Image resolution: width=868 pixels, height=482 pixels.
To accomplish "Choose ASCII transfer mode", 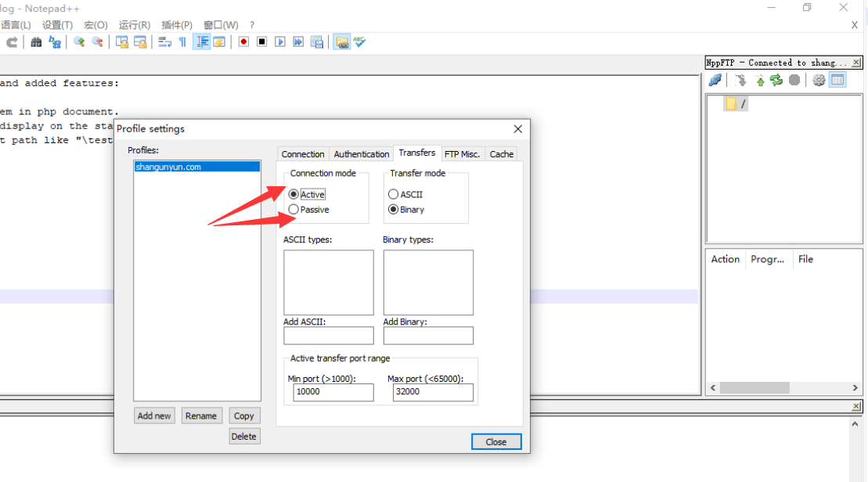I will click(x=394, y=194).
